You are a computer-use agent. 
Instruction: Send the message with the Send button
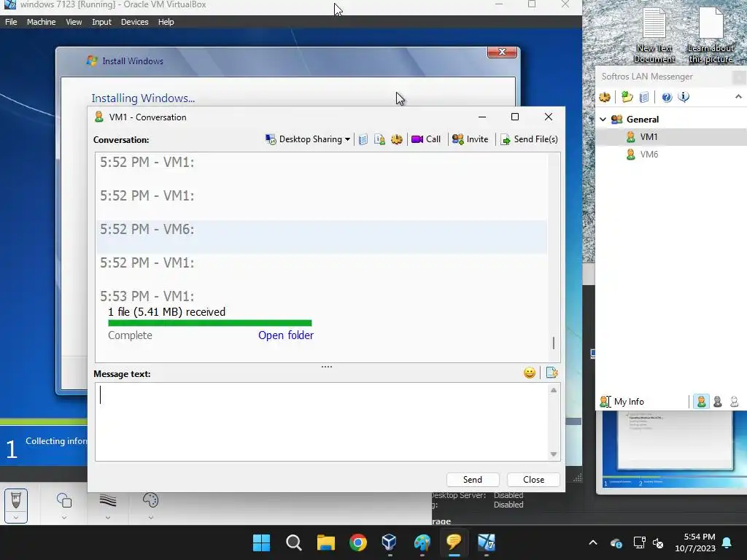tap(473, 480)
